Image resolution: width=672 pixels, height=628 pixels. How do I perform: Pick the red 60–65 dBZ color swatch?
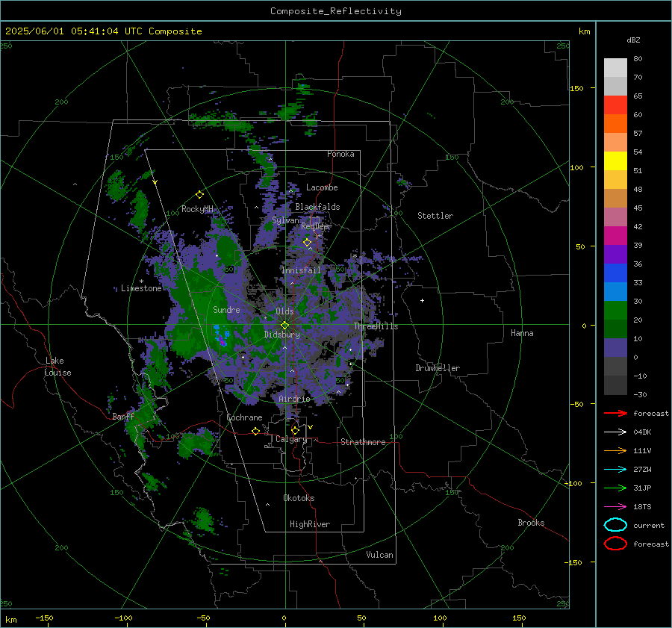point(615,105)
